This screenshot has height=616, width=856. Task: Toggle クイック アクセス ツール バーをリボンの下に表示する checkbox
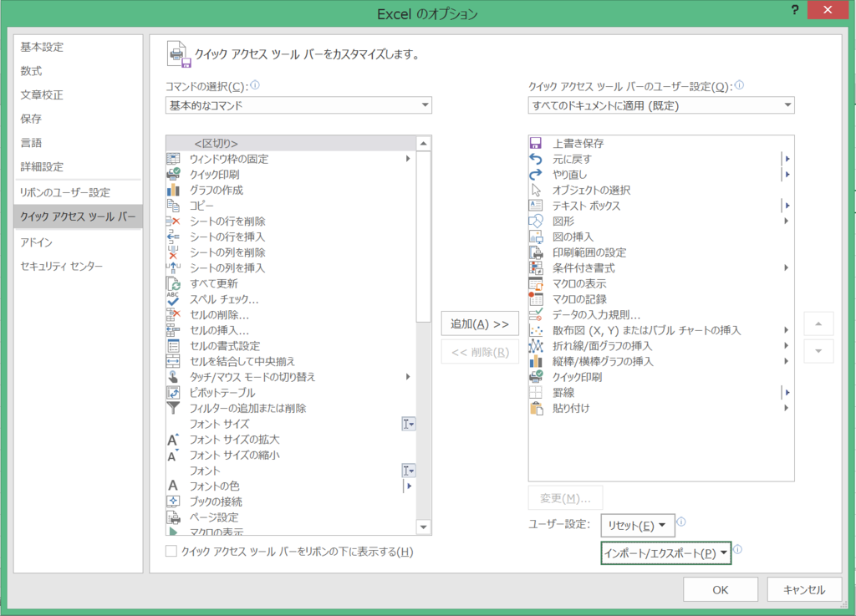point(171,551)
